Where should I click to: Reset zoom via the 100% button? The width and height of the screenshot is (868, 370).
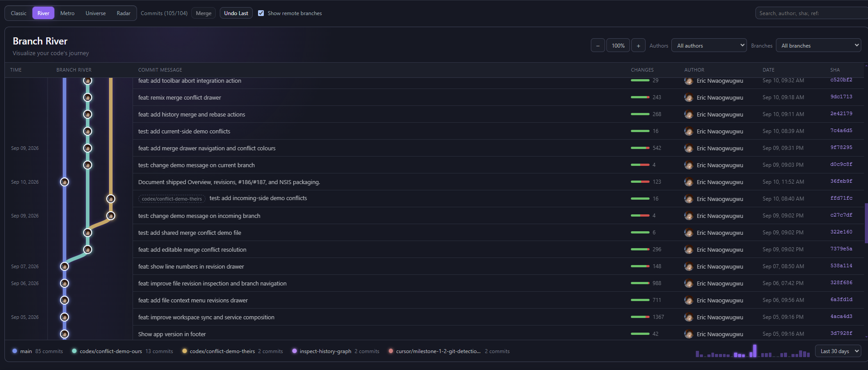click(x=618, y=45)
